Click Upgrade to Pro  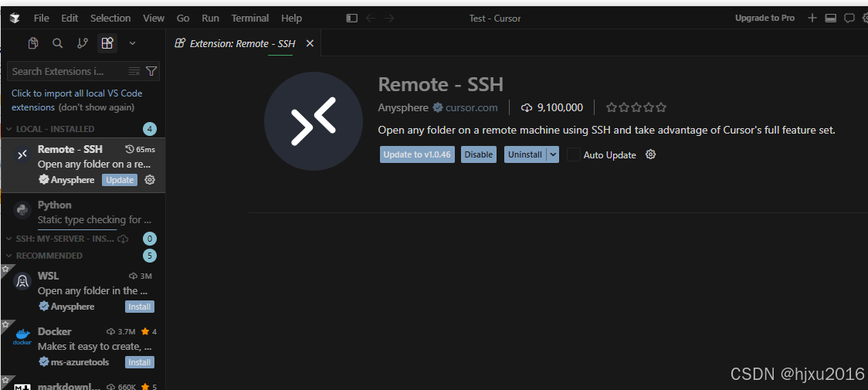pos(765,19)
